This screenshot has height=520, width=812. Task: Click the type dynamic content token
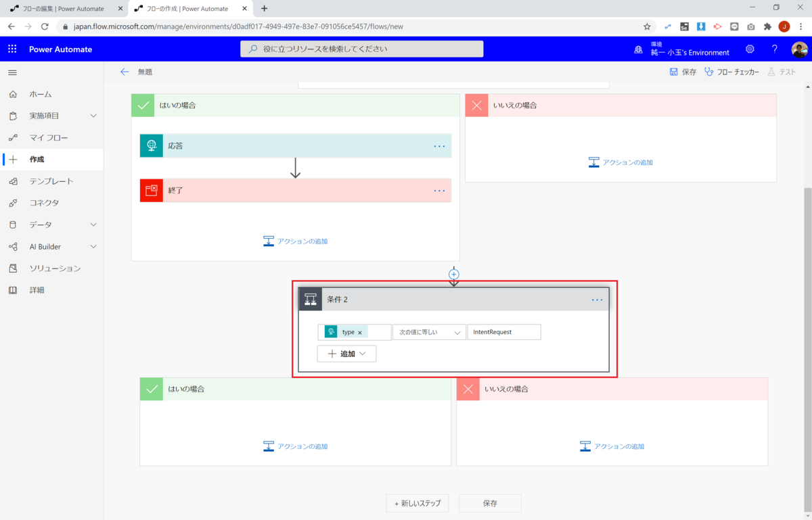(x=346, y=332)
